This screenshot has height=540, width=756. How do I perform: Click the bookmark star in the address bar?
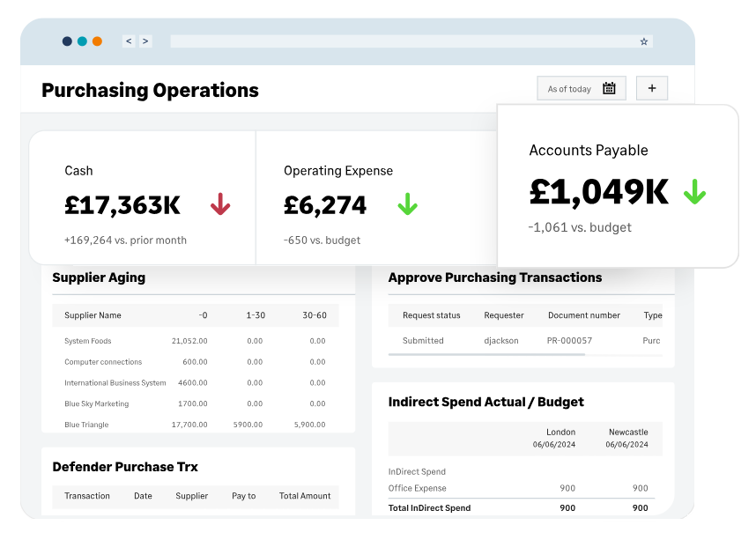[x=643, y=41]
